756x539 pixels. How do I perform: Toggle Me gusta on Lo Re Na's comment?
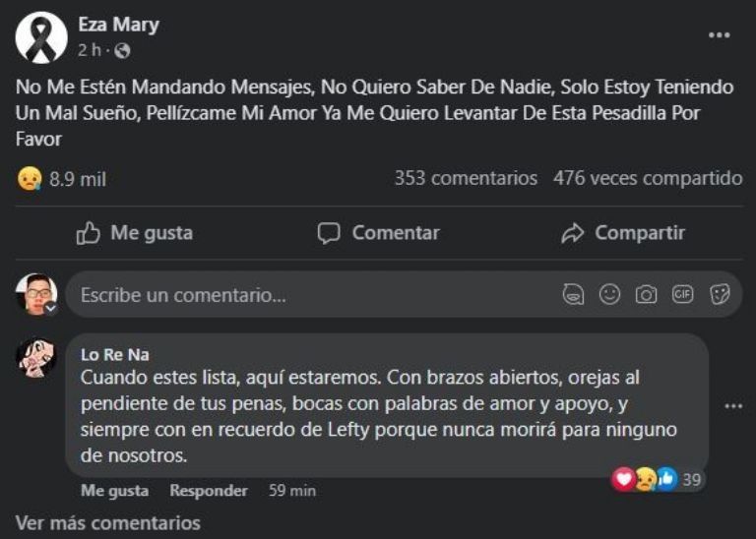point(114,490)
